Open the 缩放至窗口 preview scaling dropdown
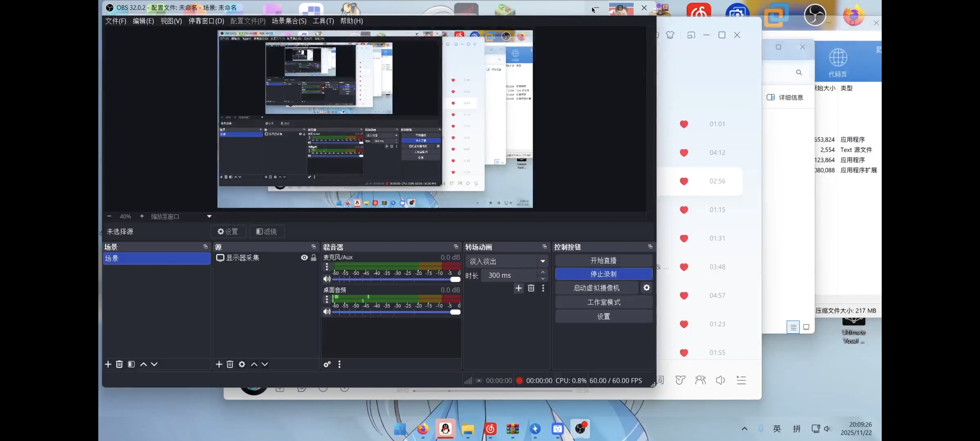Screen dimensions: 980x441 pyautogui.click(x=209, y=216)
